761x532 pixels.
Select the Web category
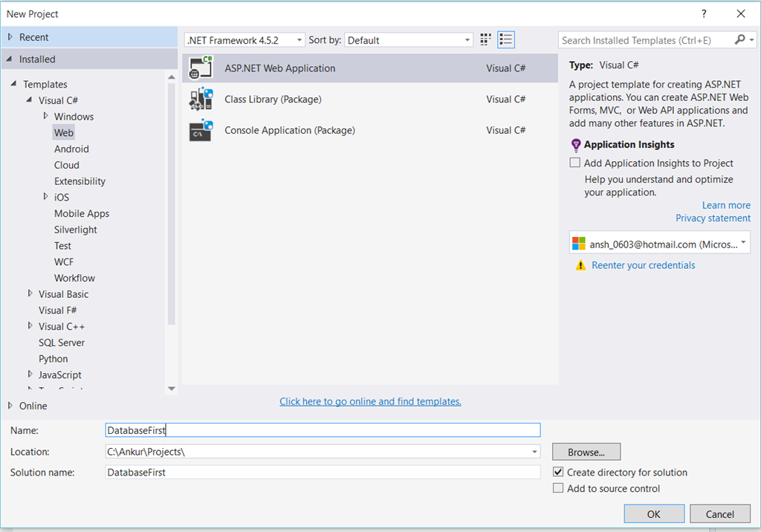coord(64,132)
